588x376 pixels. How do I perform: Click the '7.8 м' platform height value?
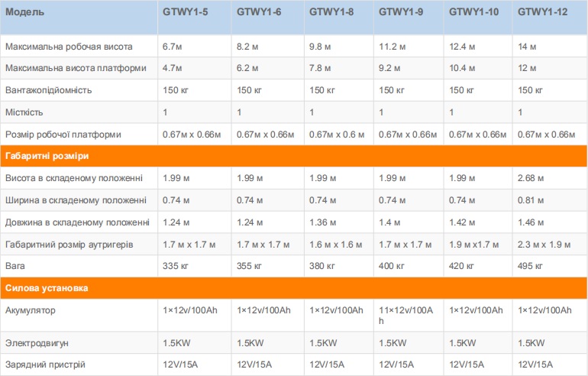pos(320,68)
